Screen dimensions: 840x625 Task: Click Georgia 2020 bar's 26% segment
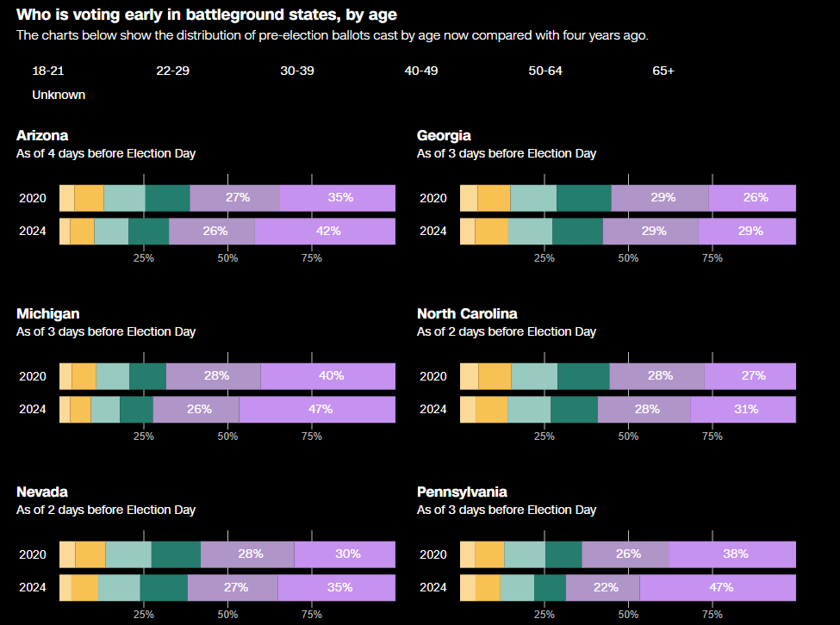pos(752,198)
